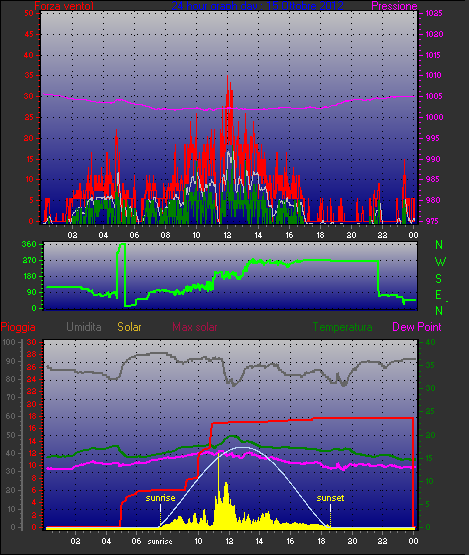Click the yellow 'sunset' marker inside the solar chart
469x555 pixels.
click(330, 498)
